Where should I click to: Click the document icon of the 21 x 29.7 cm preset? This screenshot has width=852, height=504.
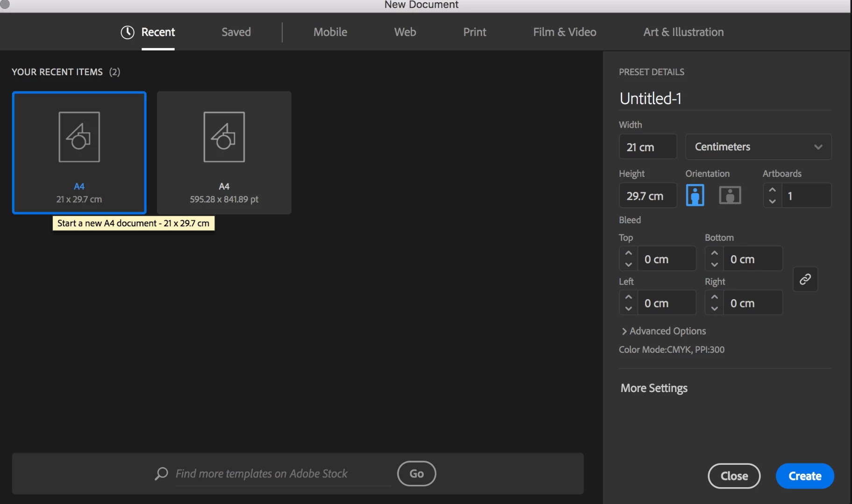coord(79,137)
